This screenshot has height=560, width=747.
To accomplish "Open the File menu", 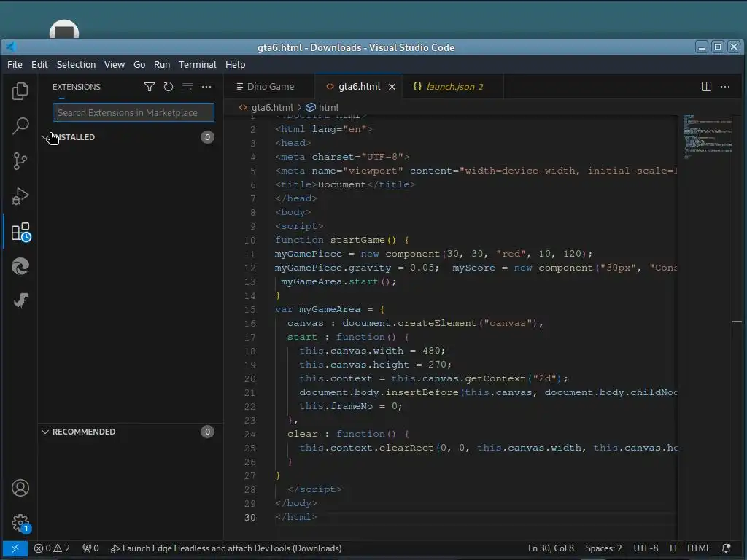I will (x=15, y=64).
